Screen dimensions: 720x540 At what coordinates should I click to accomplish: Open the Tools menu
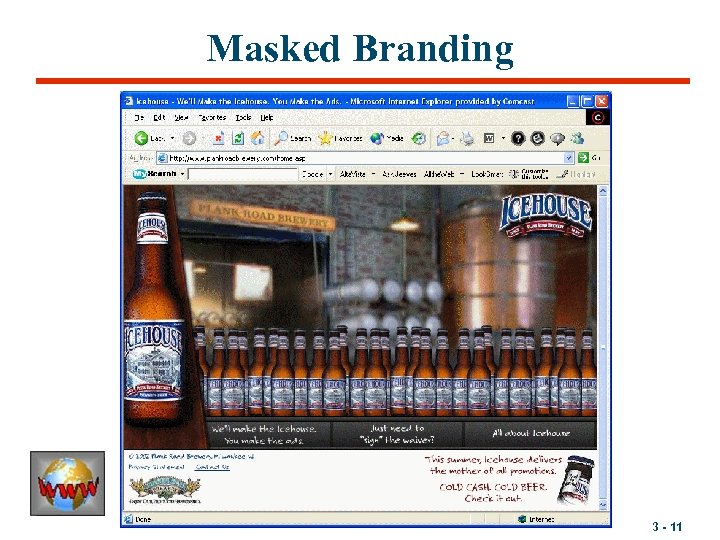click(243, 118)
